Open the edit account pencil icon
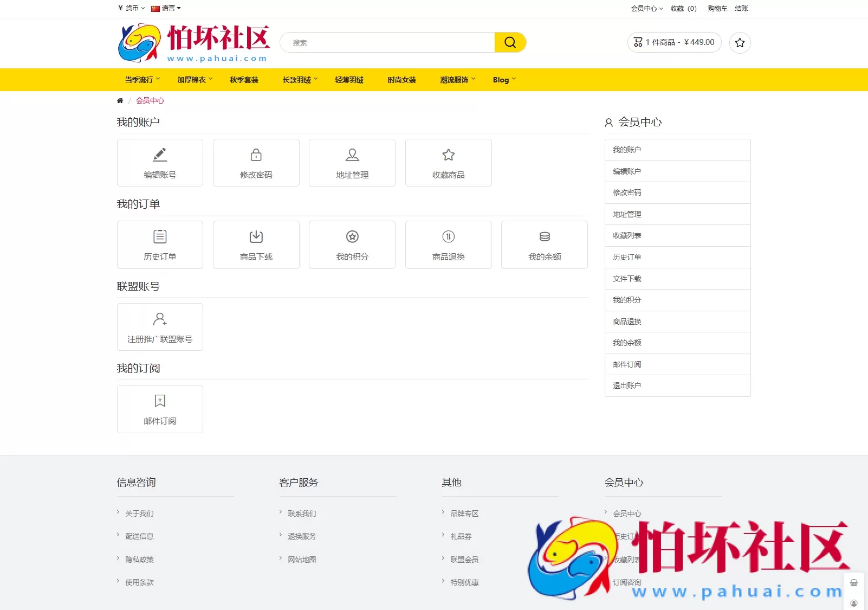Image resolution: width=868 pixels, height=610 pixels. tap(159, 155)
